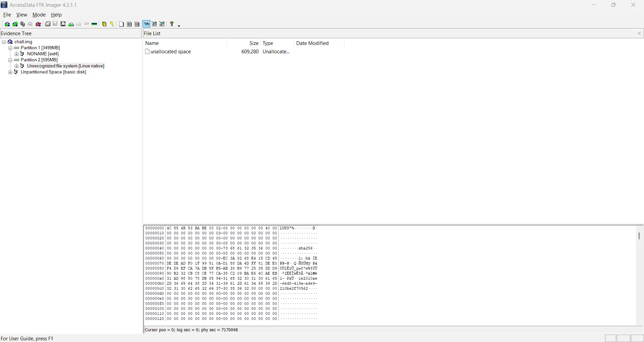Close the File List pane
This screenshot has width=644, height=342.
[639, 34]
